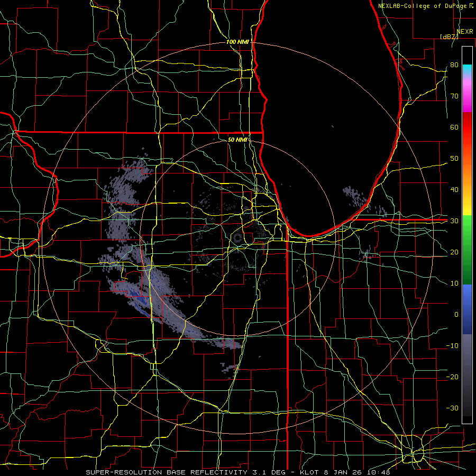The width and height of the screenshot is (476, 476).
Task: Click the 100 NMI range ring label
Action: pyautogui.click(x=237, y=42)
